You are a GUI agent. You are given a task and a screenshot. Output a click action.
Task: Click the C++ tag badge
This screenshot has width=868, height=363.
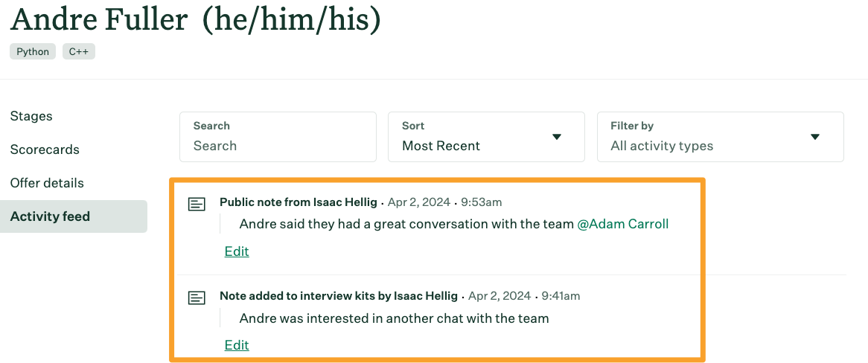pos(79,52)
